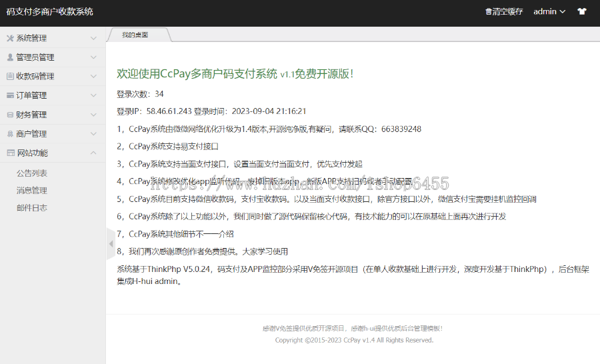Open 邮件日志 in the sidebar
Screen dimensions: 600x364
(32, 208)
